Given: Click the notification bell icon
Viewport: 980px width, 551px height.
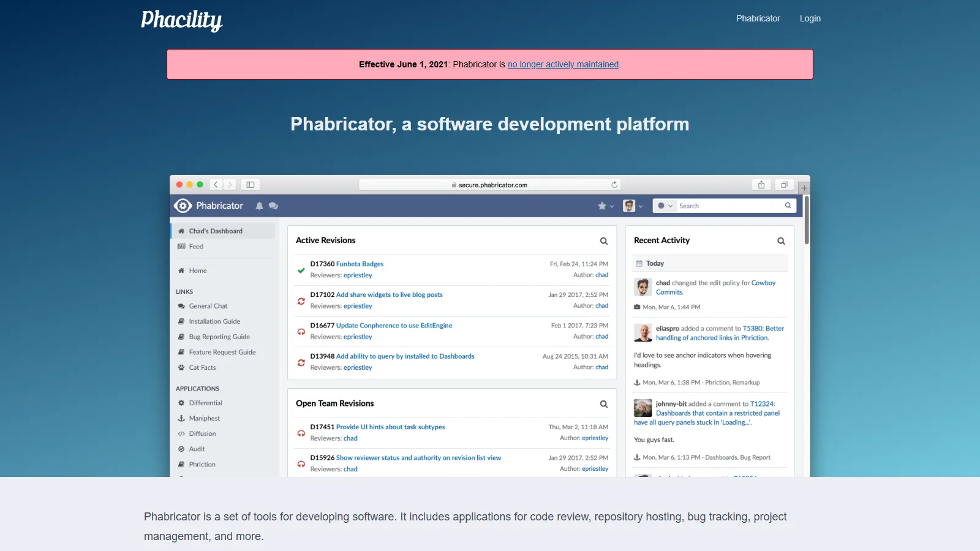Looking at the screenshot, I should (259, 206).
